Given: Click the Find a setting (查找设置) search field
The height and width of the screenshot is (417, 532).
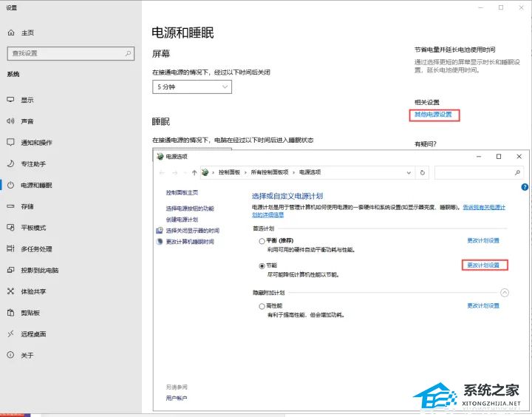Looking at the screenshot, I should click(71, 53).
